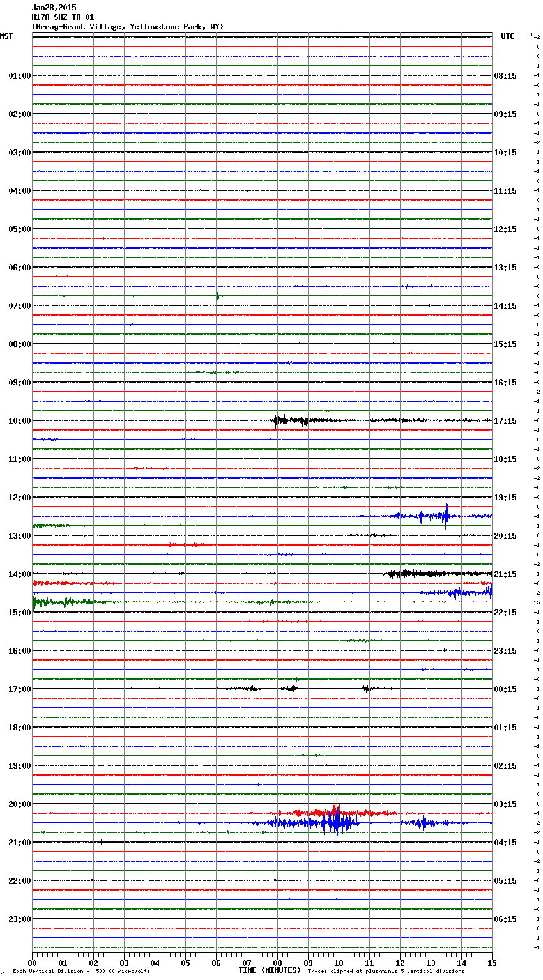This screenshot has width=543, height=980.
Task: Click the black event onset on the 10:00 trace
Action: pos(276,420)
